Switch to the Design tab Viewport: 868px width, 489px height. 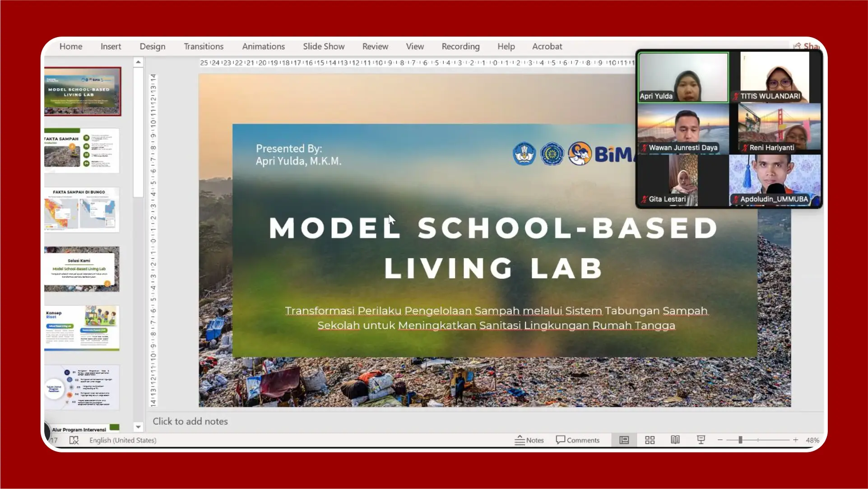[x=152, y=47]
